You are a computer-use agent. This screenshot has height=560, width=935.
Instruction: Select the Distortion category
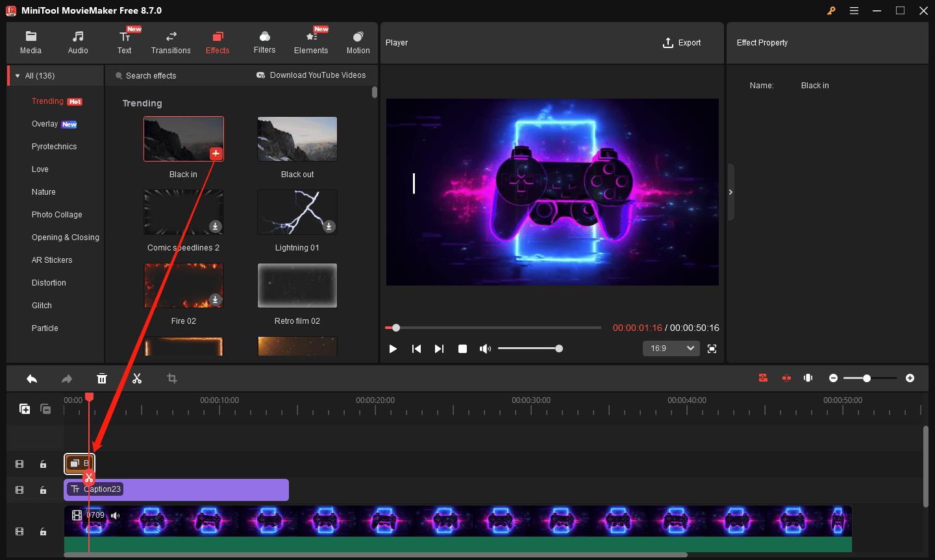click(x=49, y=283)
